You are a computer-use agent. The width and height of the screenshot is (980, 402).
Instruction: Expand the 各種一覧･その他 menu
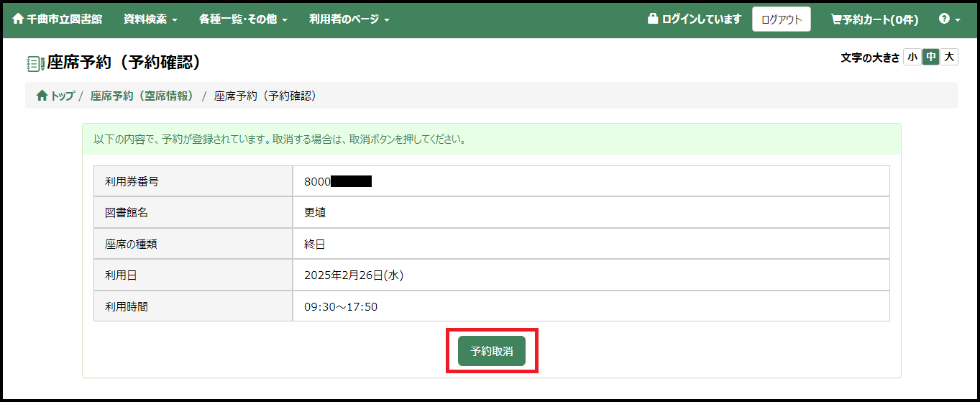243,19
